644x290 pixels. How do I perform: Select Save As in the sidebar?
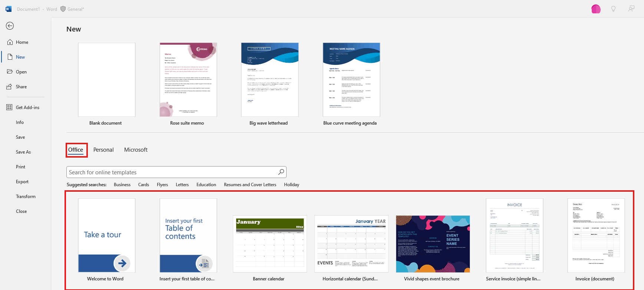tap(23, 152)
